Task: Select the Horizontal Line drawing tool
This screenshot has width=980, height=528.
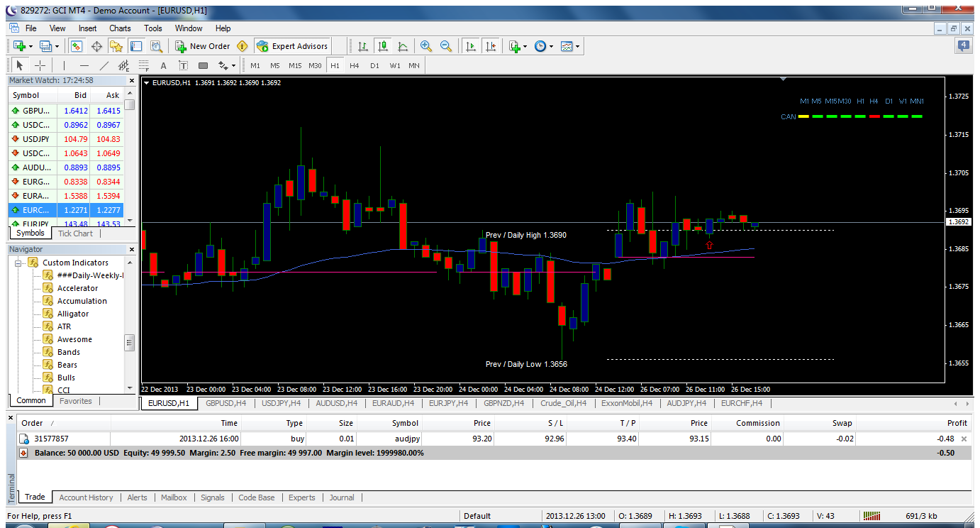Action: [x=84, y=65]
